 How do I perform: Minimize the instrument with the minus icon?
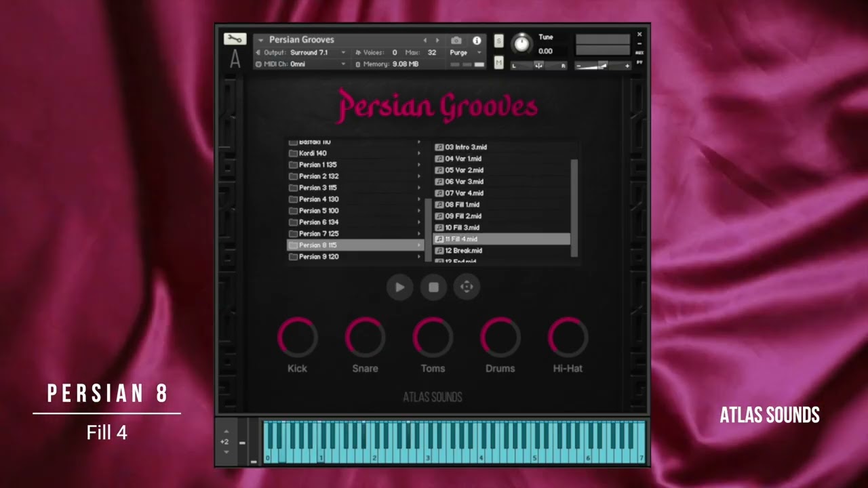pos(639,44)
